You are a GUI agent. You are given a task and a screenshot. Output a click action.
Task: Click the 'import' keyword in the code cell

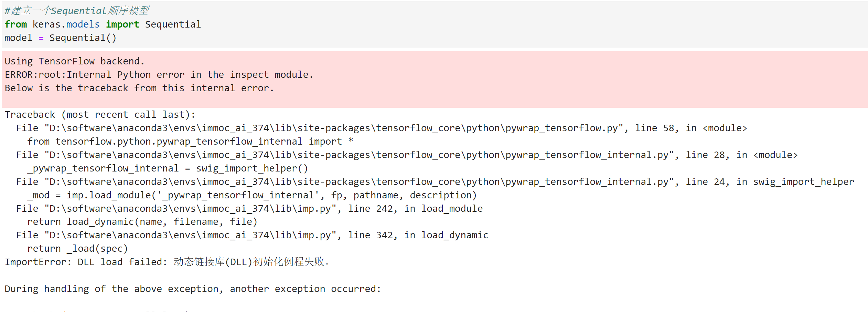122,24
